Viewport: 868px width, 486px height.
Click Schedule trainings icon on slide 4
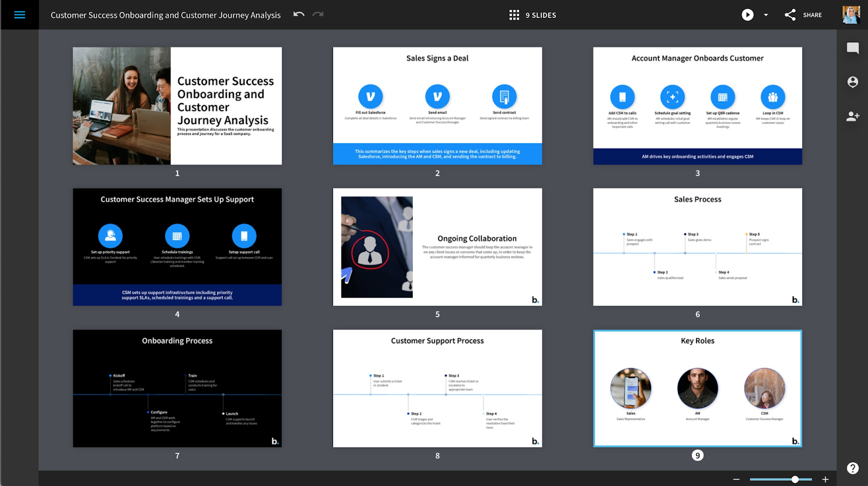click(x=177, y=236)
